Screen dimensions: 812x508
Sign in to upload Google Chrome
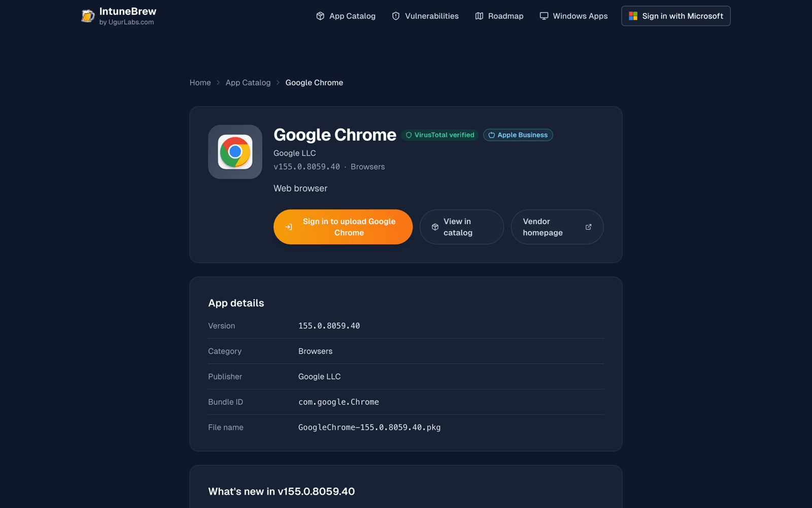coord(343,227)
